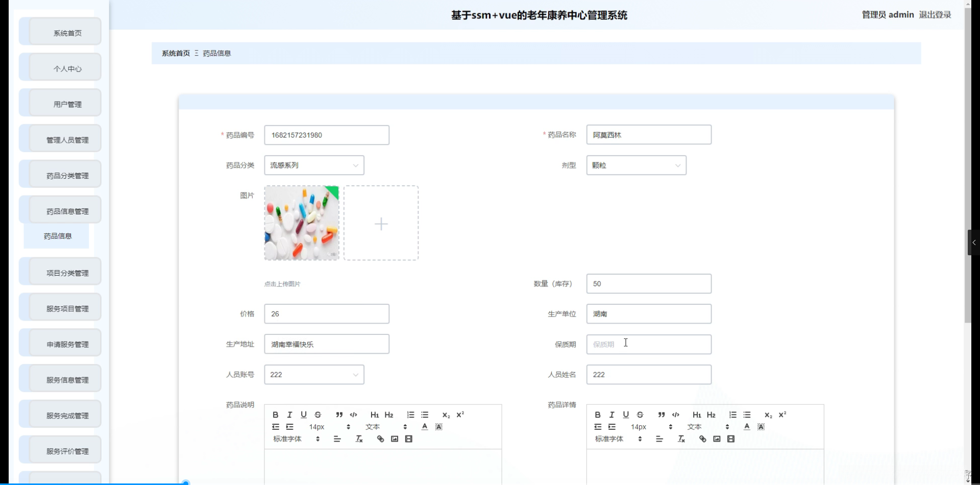Screen dimensions: 980x485
Task: Open 人员账号 dropdown showing 222
Action: [314, 375]
